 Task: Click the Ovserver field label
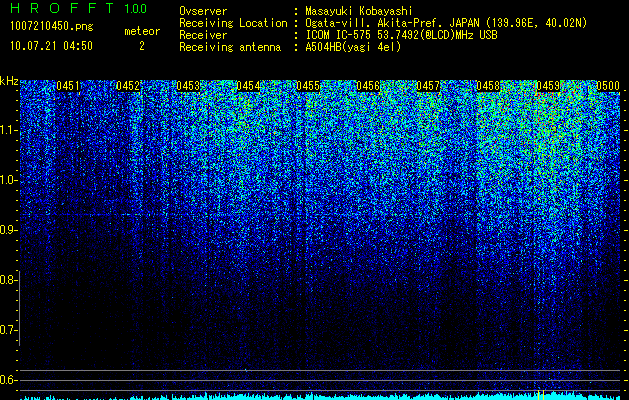(203, 11)
